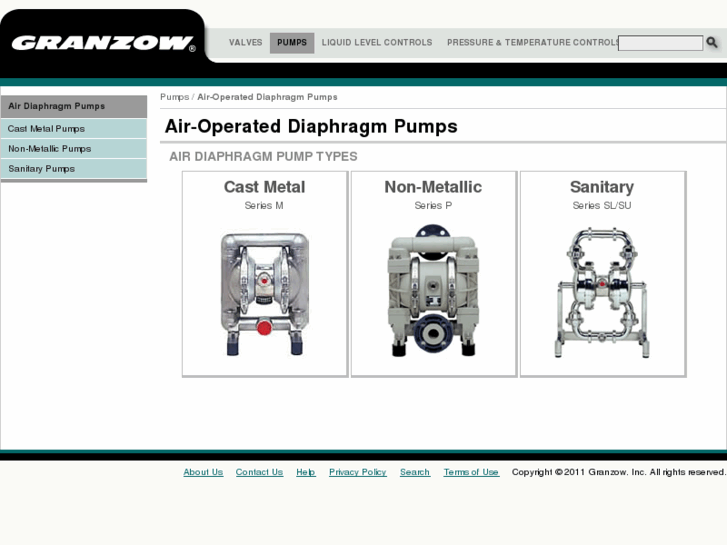Click the magnifying glass search icon
The width and height of the screenshot is (727, 545).
[x=712, y=43]
